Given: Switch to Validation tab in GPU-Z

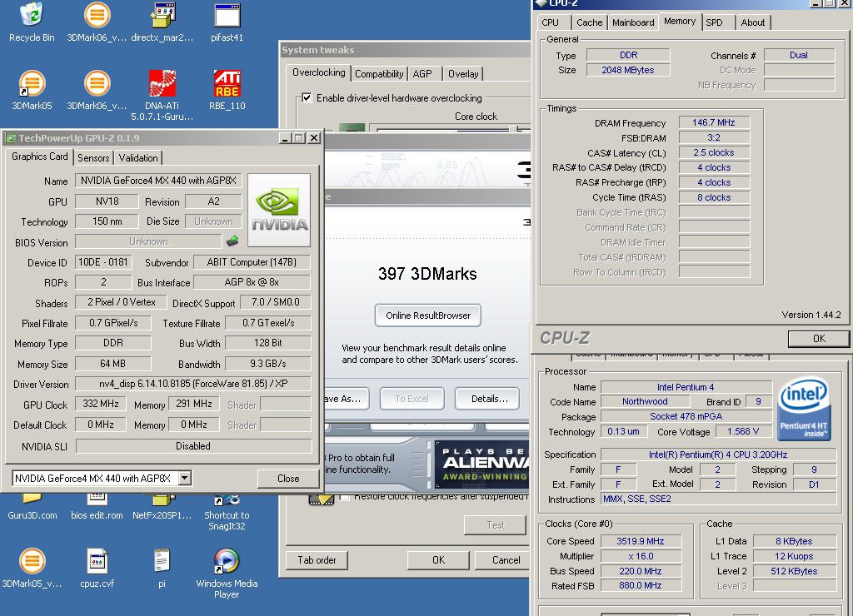Looking at the screenshot, I should pos(138,157).
